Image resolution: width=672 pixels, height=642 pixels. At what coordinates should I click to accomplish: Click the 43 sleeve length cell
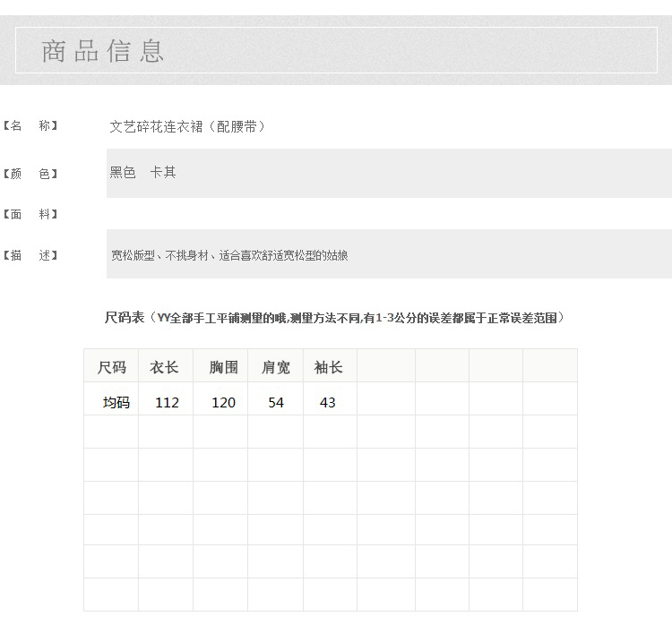(x=328, y=403)
